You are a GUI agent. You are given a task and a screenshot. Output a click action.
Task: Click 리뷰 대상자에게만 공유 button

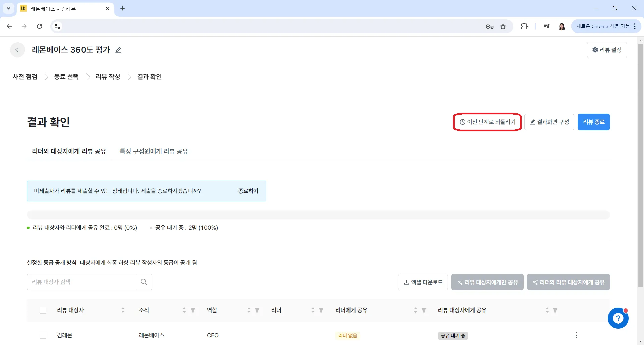(x=487, y=282)
